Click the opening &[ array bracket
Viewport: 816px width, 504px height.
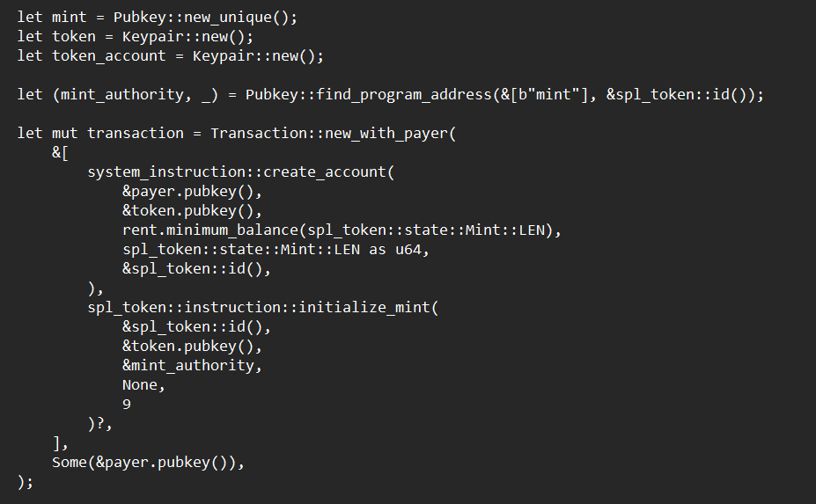coord(60,152)
